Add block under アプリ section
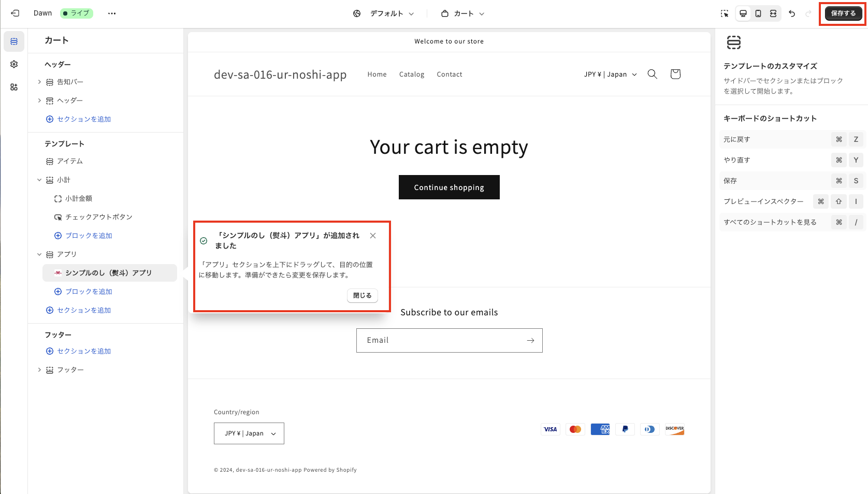The width and height of the screenshot is (868, 494). point(83,292)
